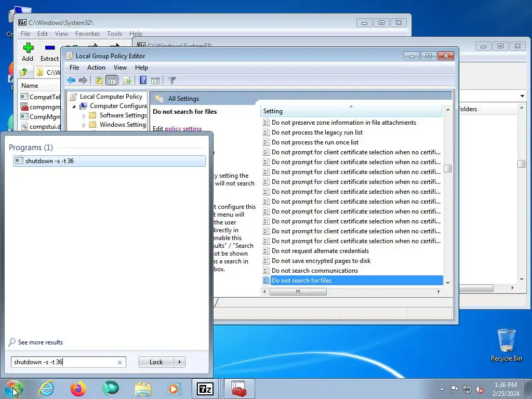Click the up one level folder icon
The width and height of the screenshot is (532, 399).
[99, 81]
